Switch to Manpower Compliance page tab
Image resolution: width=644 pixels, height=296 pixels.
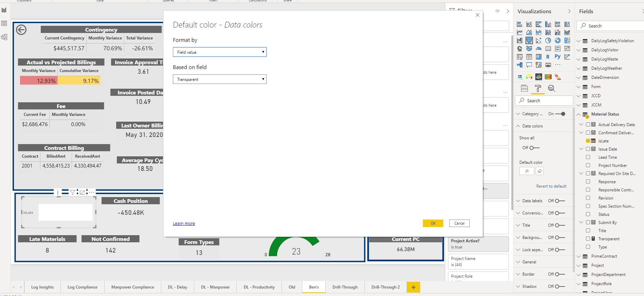click(133, 287)
